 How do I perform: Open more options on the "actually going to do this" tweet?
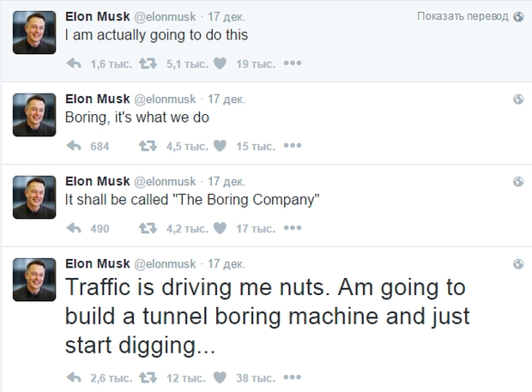(x=293, y=63)
